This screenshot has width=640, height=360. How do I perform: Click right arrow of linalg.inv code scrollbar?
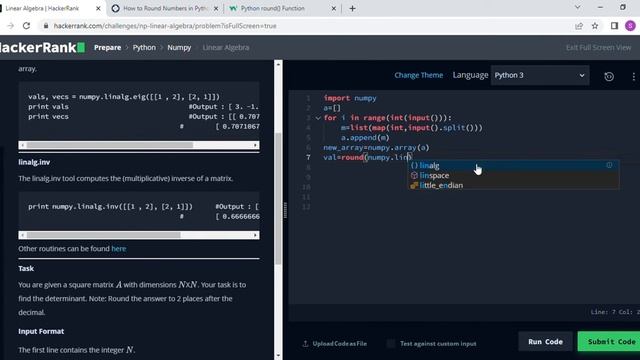(x=256, y=235)
